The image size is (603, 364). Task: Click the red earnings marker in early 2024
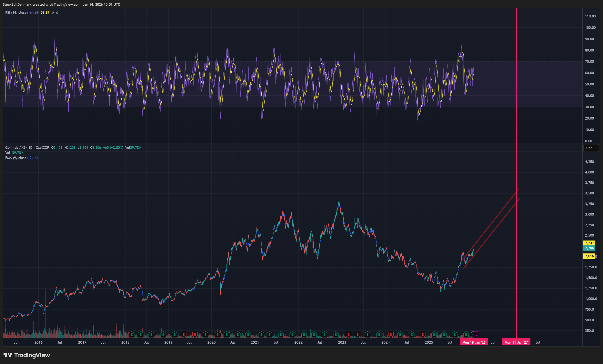(x=391, y=334)
